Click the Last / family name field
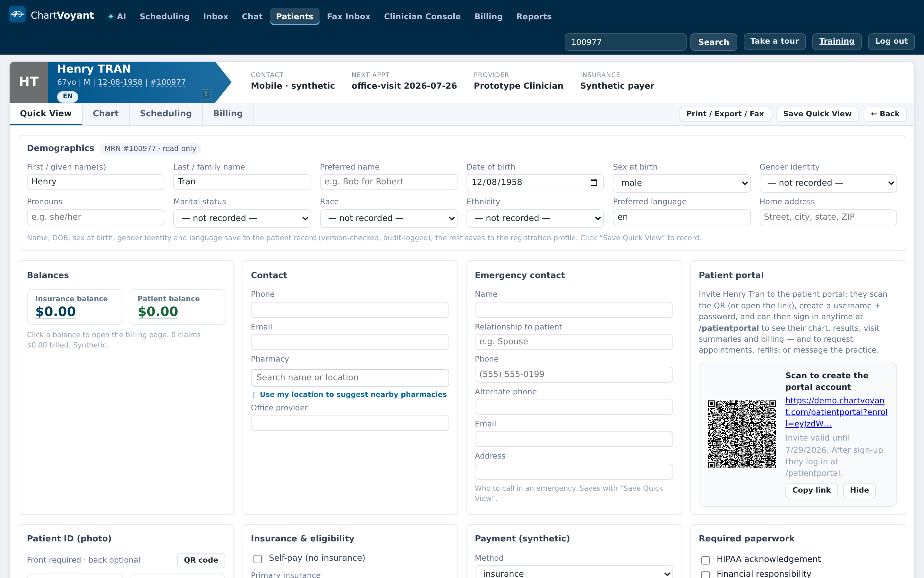 tap(242, 182)
